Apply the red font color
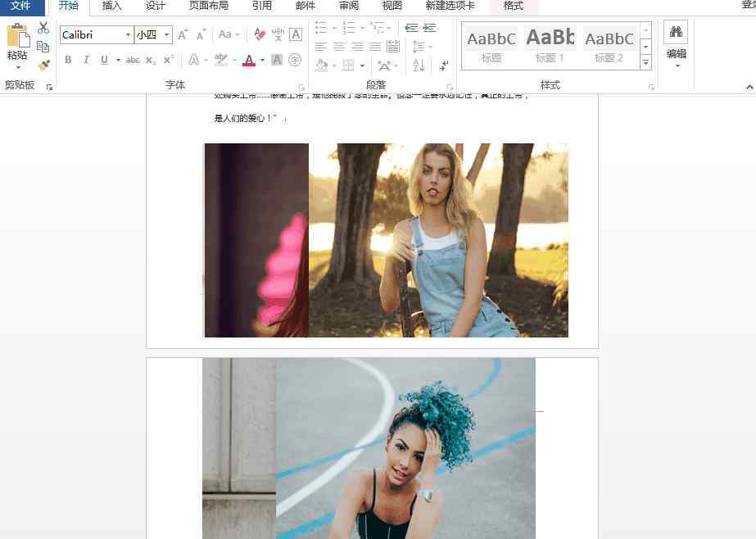The width and height of the screenshot is (756, 539). [249, 61]
